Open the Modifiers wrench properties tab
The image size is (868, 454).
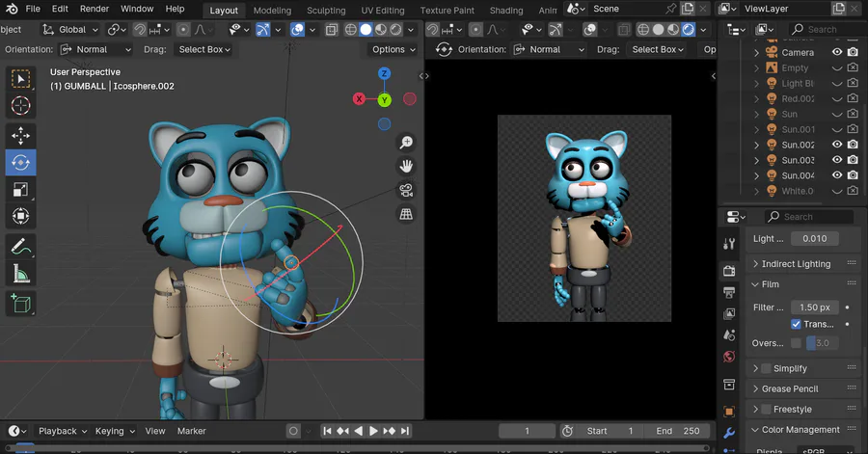729,433
